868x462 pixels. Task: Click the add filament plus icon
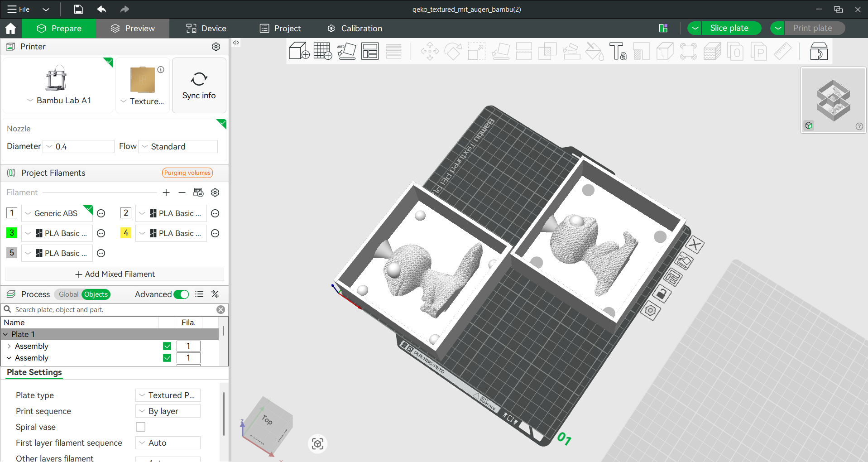166,192
